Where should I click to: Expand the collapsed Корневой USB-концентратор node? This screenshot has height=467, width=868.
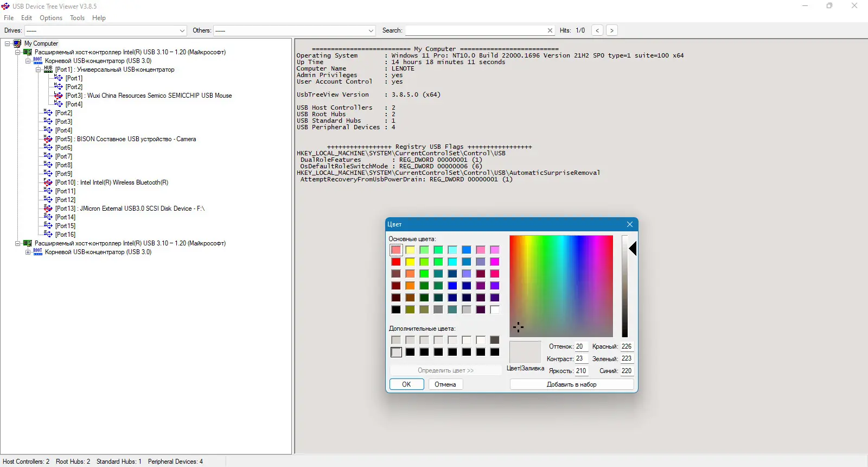click(x=28, y=252)
